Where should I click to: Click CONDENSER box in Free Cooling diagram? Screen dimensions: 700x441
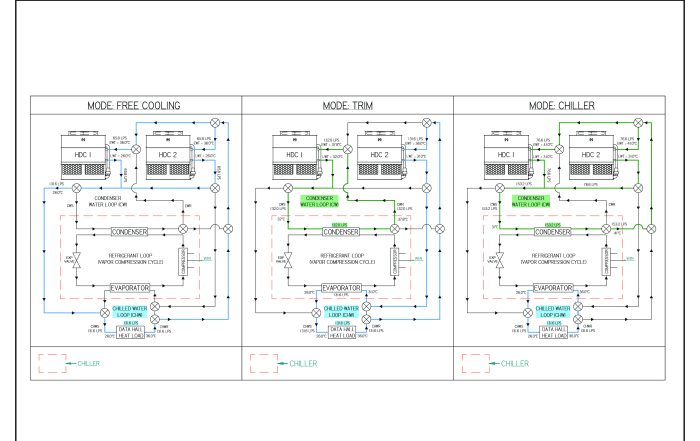129,232
